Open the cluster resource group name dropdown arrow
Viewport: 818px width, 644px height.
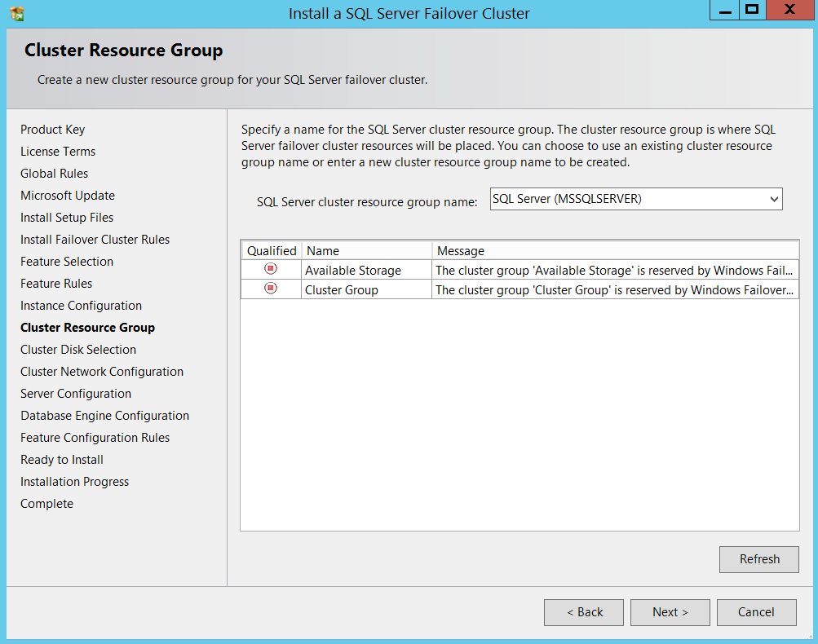point(774,199)
